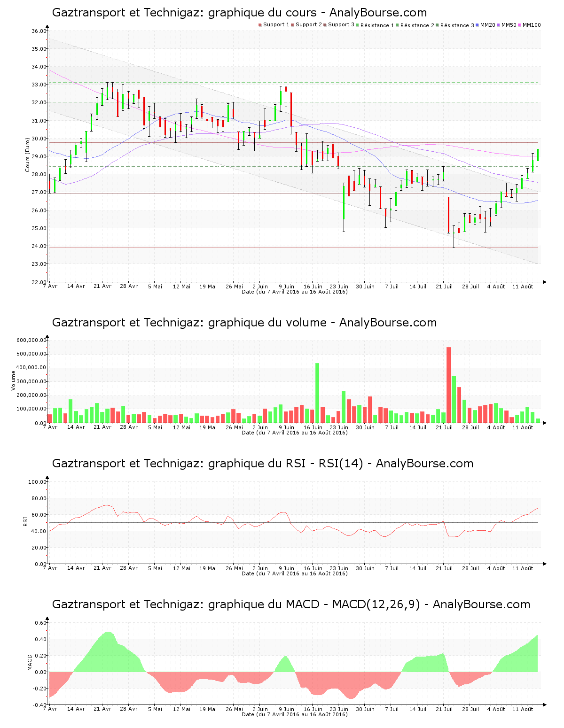Image resolution: width=564 pixels, height=728 pixels.
Task: Select the 'Résistance 2' legend label
Action: tap(417, 25)
